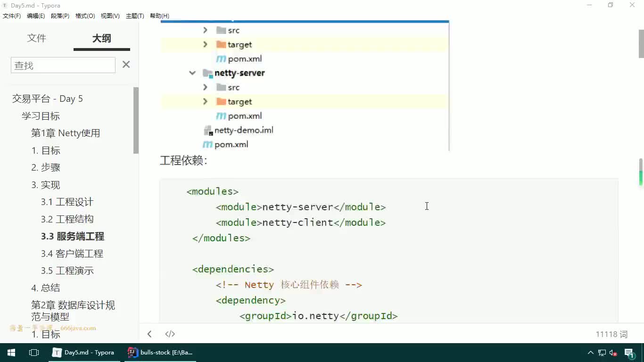This screenshot has height=362, width=644.
Task: Switch to the 大纲 sidebar tab
Action: coord(102,38)
